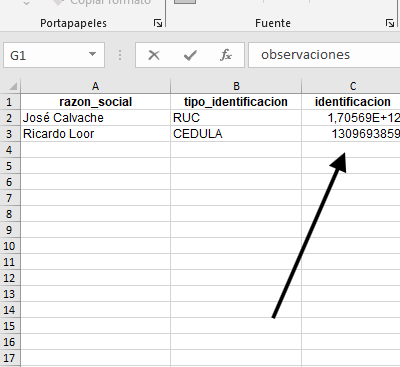Select column C header

coord(351,86)
